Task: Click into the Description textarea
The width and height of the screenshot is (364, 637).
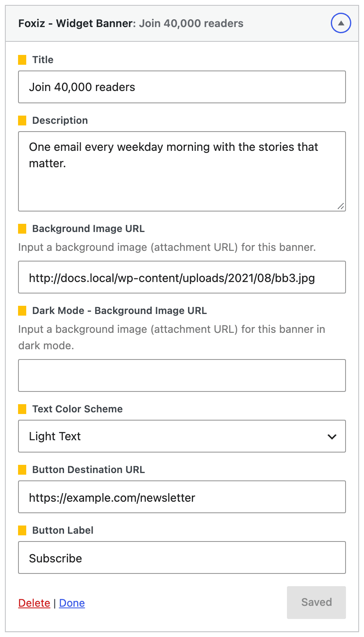Action: 182,171
